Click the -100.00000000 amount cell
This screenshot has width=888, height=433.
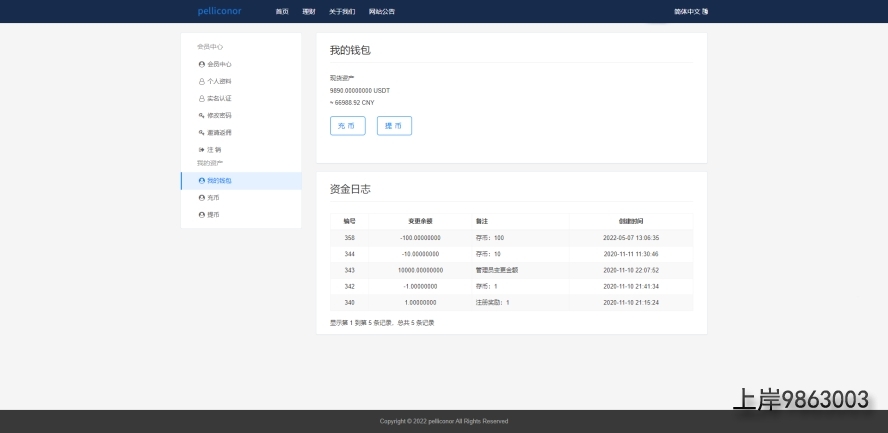coord(420,238)
